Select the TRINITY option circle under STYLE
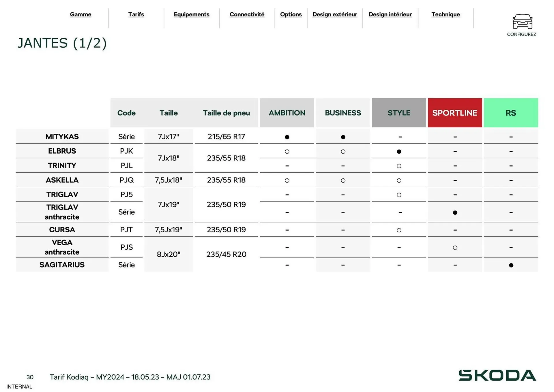This screenshot has width=554, height=392. pyautogui.click(x=399, y=166)
